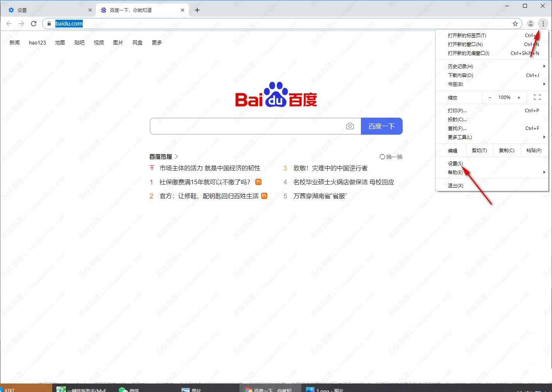Close the 百度一下，你就知道 tab
This screenshot has width=552, height=392.
click(x=183, y=10)
